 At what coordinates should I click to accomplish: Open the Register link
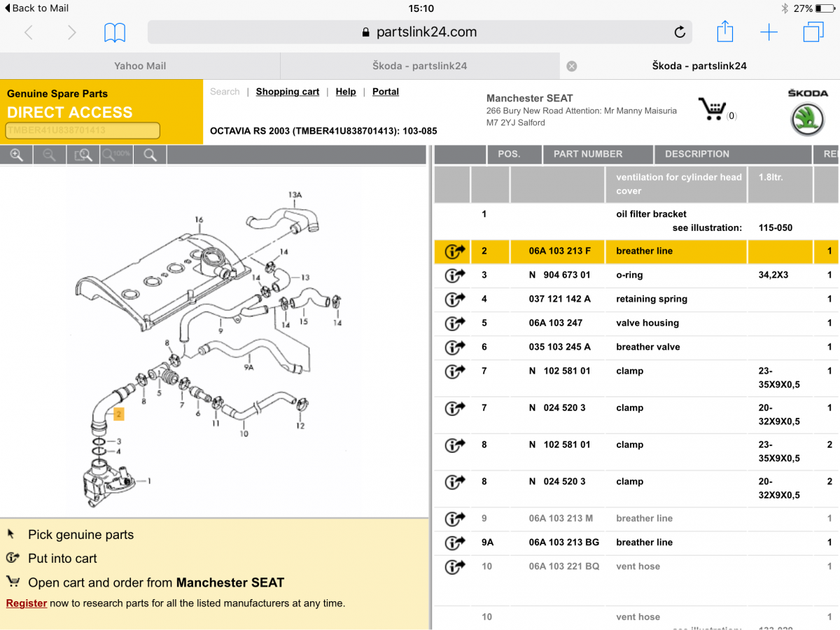tap(27, 603)
